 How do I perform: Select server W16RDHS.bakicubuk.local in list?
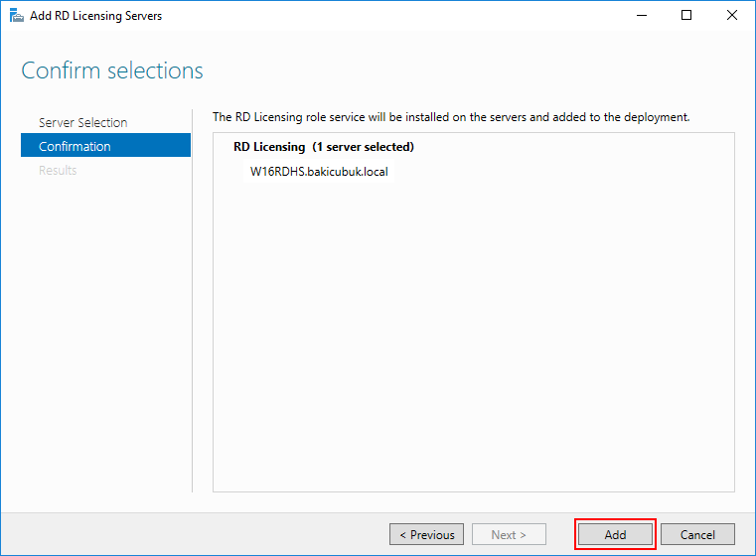[x=319, y=172]
